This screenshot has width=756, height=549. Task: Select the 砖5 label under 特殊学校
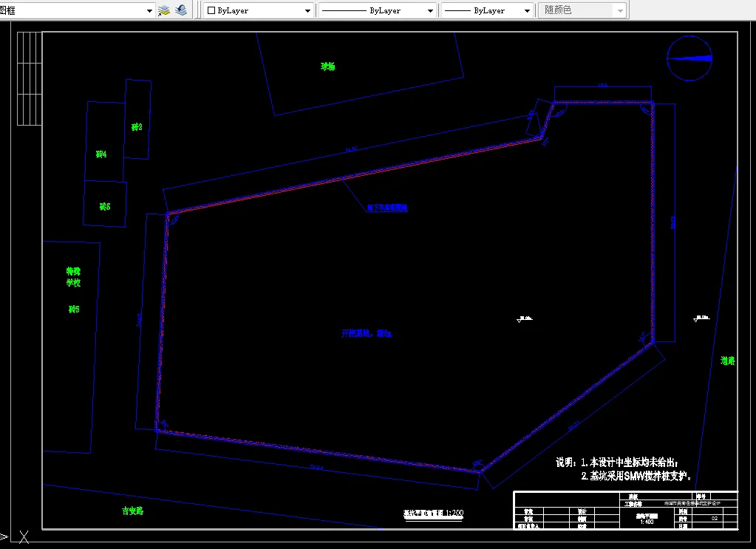74,310
